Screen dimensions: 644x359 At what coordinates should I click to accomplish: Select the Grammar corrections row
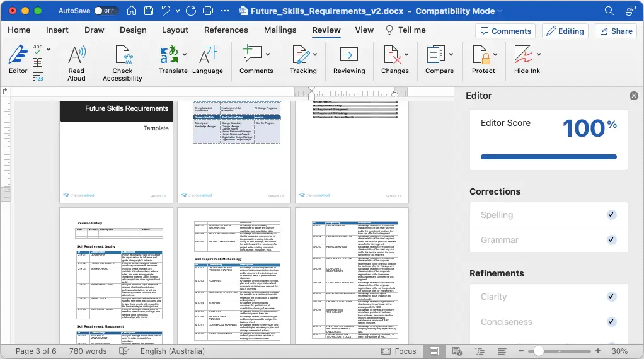(549, 239)
